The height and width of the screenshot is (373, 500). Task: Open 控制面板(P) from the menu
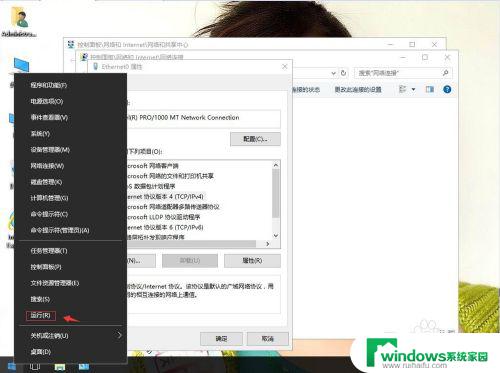[x=46, y=267]
